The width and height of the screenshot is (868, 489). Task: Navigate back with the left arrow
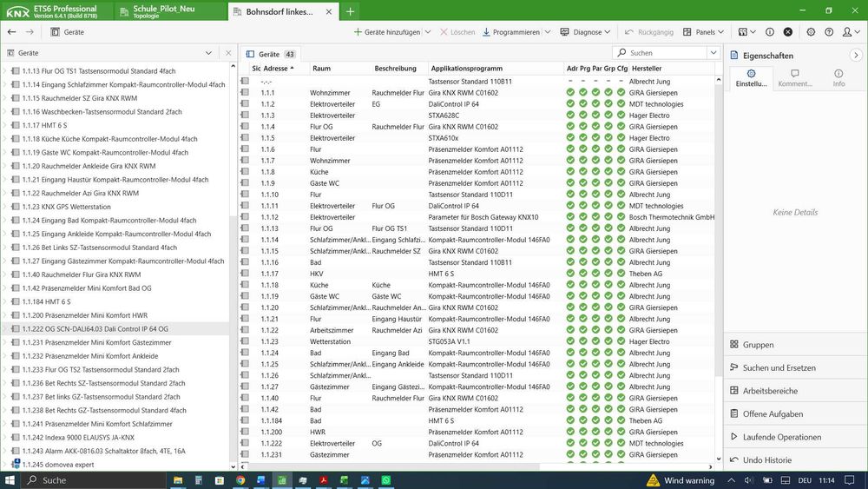(11, 32)
